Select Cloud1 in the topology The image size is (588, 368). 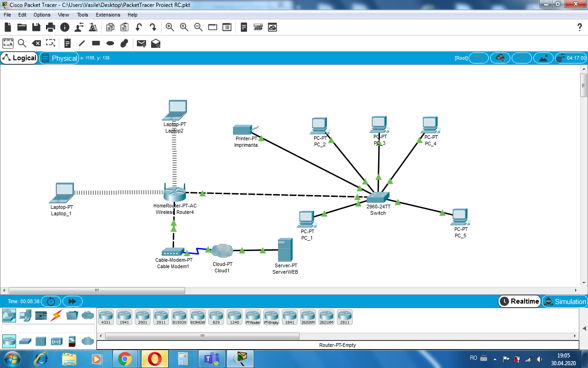click(x=222, y=251)
